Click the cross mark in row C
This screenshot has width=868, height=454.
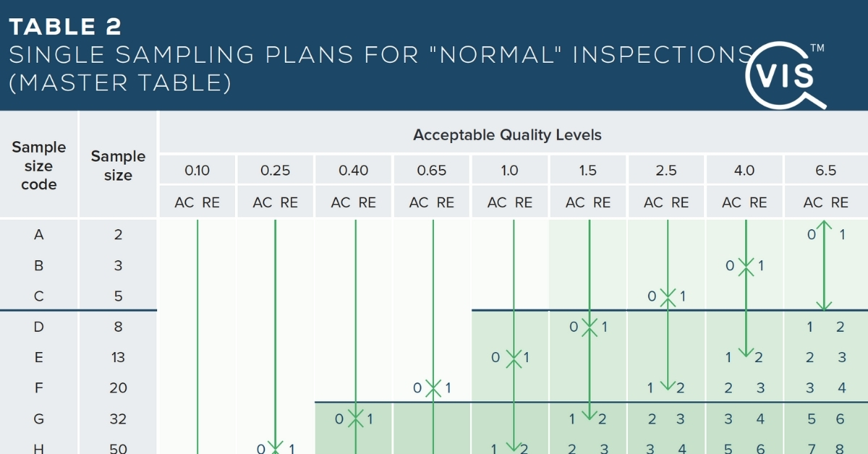[667, 296]
